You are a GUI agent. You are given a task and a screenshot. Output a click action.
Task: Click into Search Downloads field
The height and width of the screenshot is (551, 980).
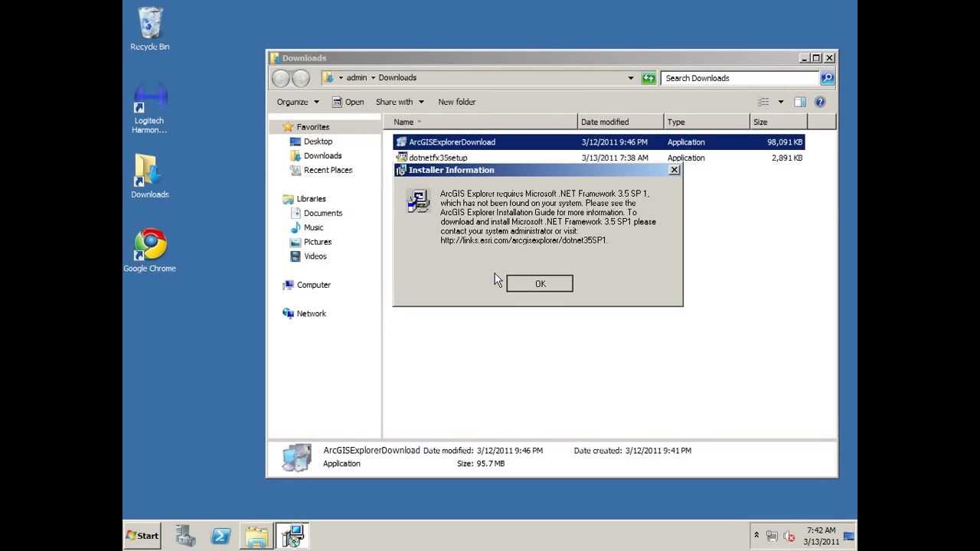(x=740, y=78)
